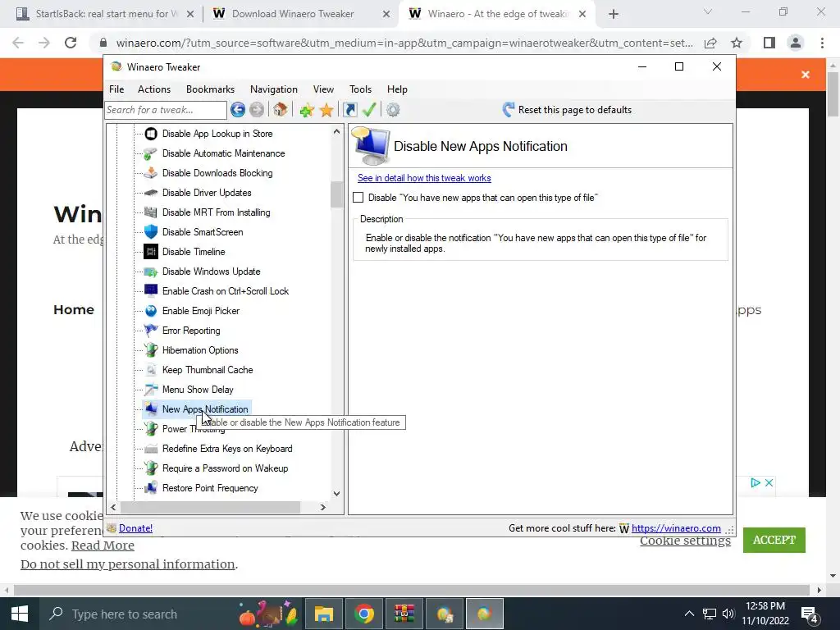The height and width of the screenshot is (630, 840).
Task: Click the green ACCEPT cookies button
Action: [774, 540]
